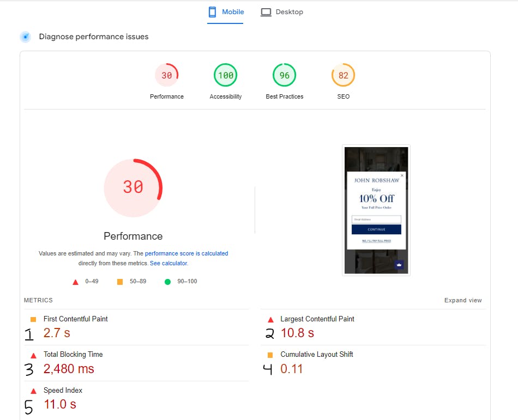Expand the Largest Contentful Paint metric
This screenshot has height=420, width=518.
[x=374, y=327]
